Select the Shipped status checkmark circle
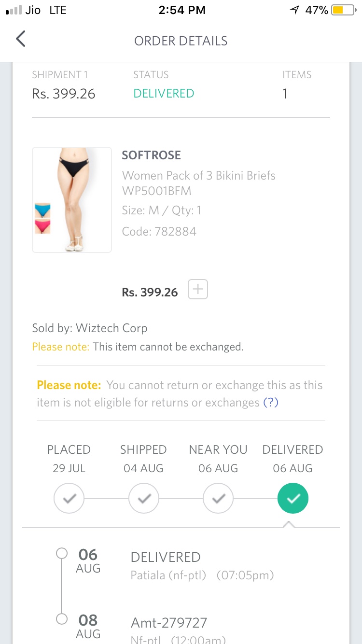 point(144,499)
